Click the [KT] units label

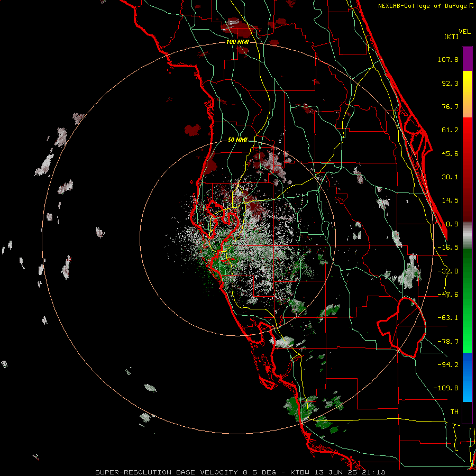[x=451, y=36]
